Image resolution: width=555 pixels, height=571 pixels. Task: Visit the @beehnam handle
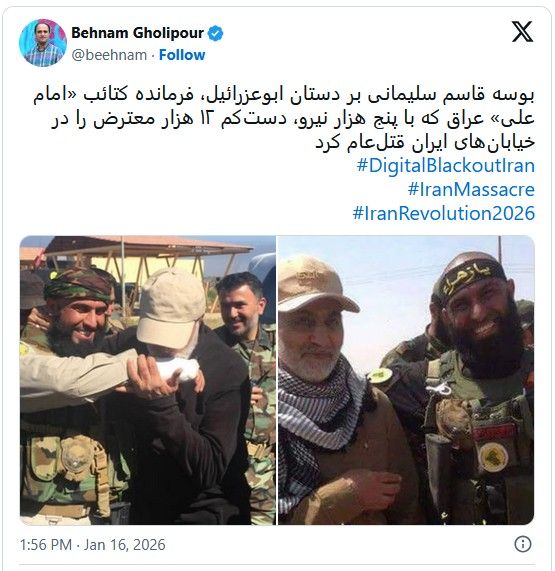109,55
